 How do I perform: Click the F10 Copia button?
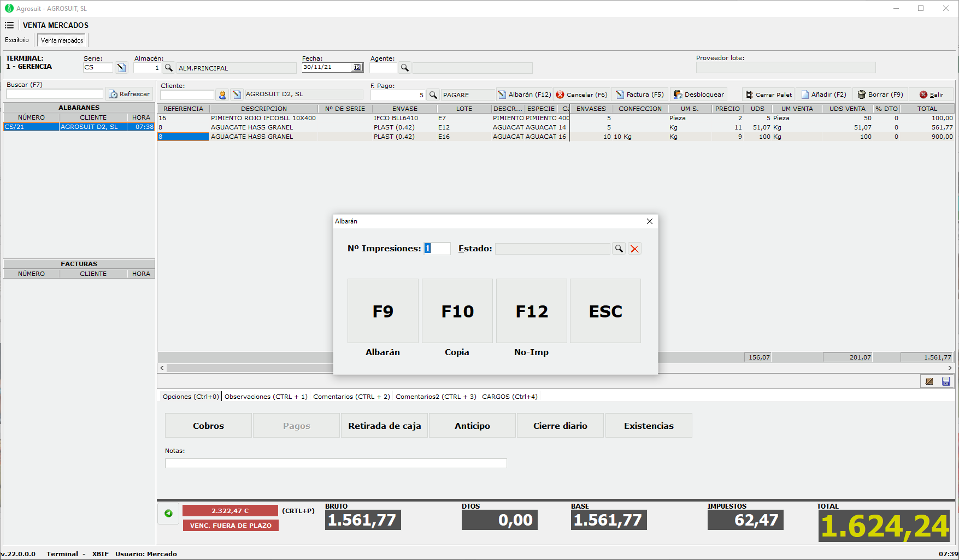click(x=457, y=311)
